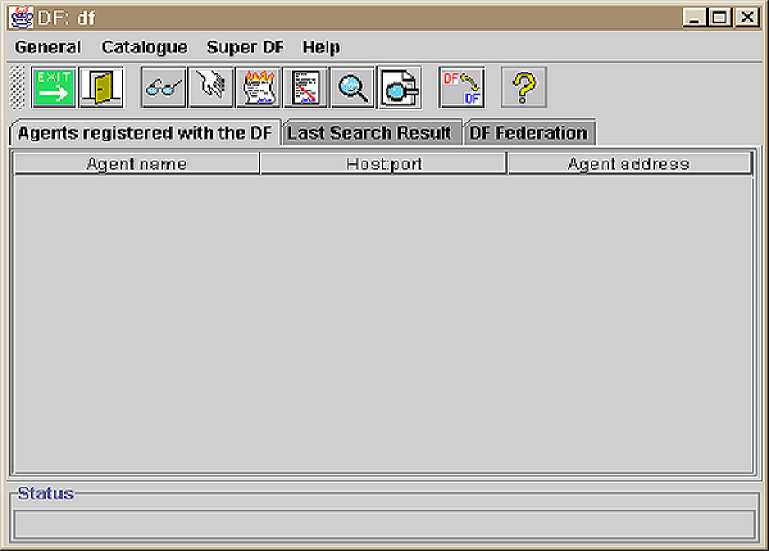Click the DF to DF federate icon
Screen dimensions: 769x551
[462, 88]
